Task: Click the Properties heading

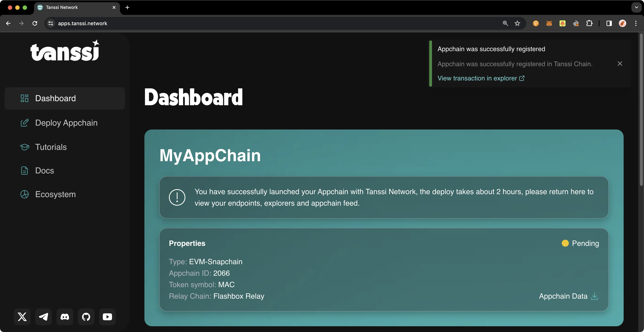Action: point(187,243)
